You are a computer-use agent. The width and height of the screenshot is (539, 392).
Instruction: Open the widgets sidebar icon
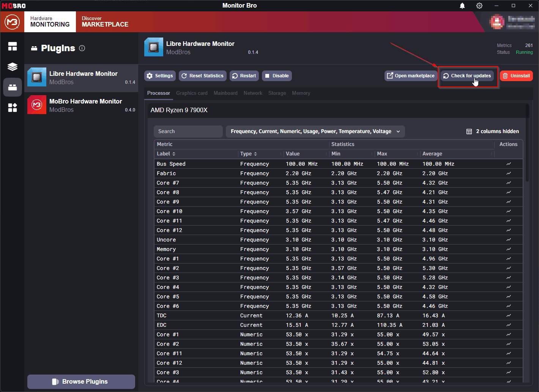(x=13, y=108)
